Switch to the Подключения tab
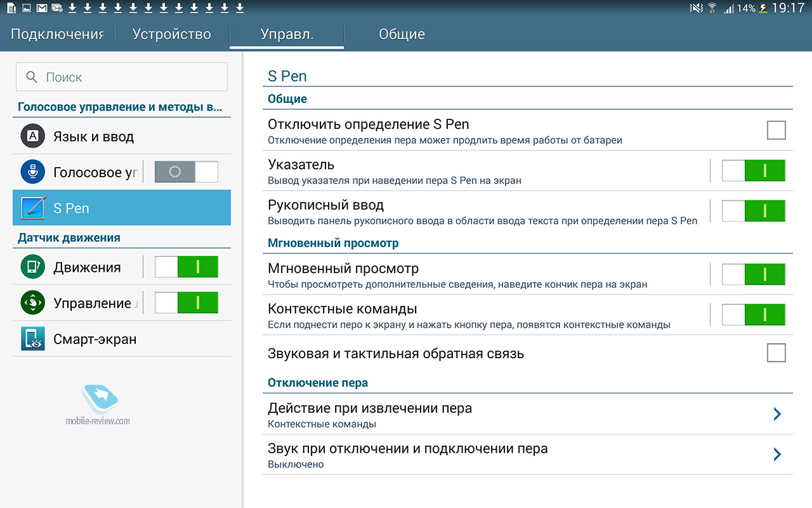 (57, 34)
